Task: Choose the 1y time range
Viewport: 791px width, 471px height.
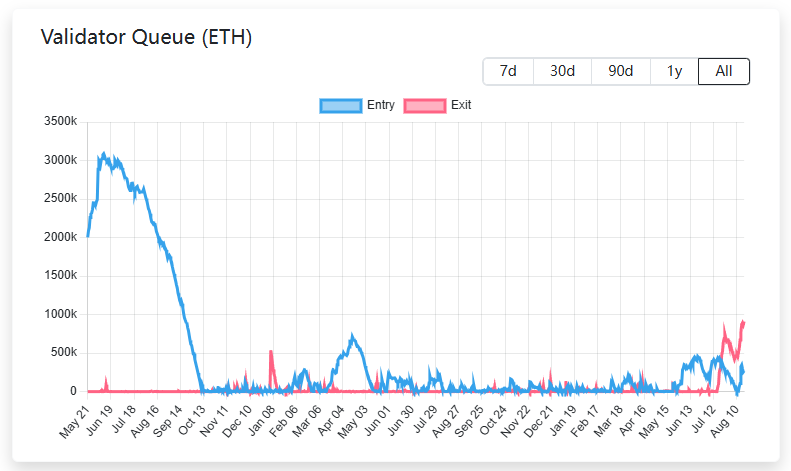Action: 674,71
